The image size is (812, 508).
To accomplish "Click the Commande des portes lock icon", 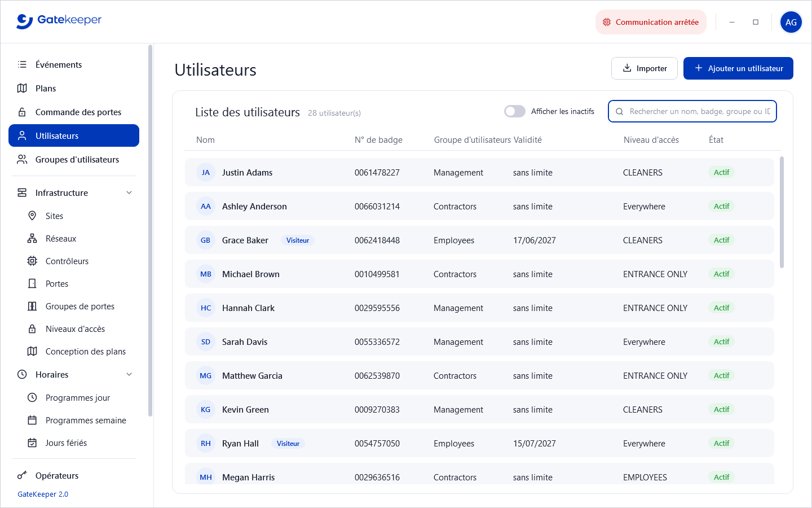I will coord(22,112).
